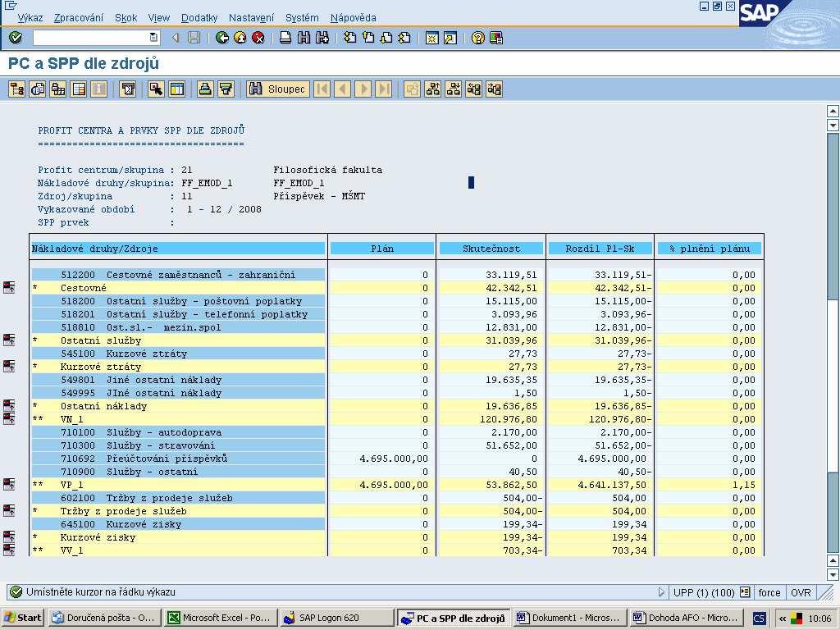Click the Skutečnost column header
840x630 pixels.
491,249
